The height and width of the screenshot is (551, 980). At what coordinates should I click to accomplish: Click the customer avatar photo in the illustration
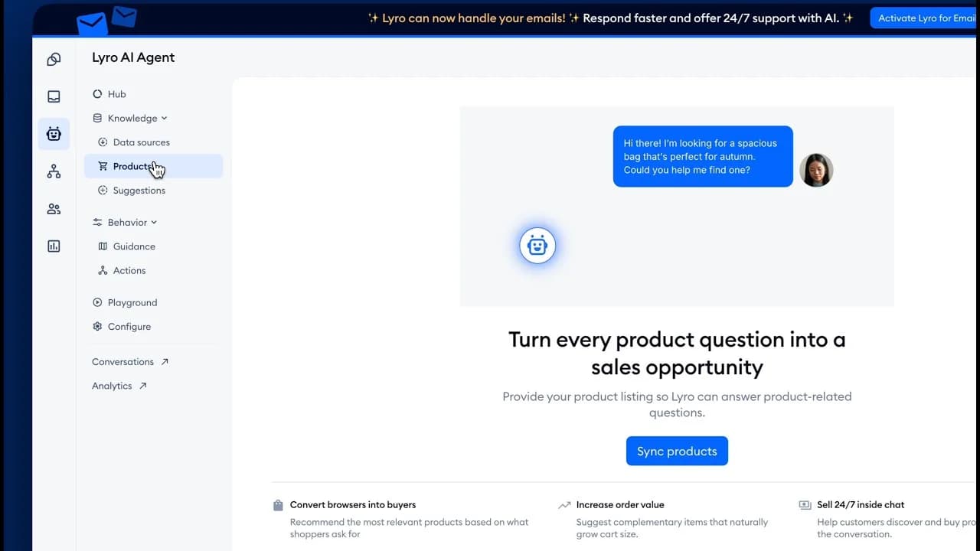point(816,170)
